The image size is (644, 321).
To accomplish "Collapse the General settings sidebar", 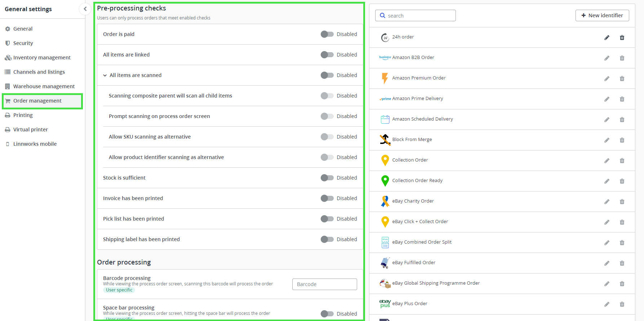I will pos(85,9).
